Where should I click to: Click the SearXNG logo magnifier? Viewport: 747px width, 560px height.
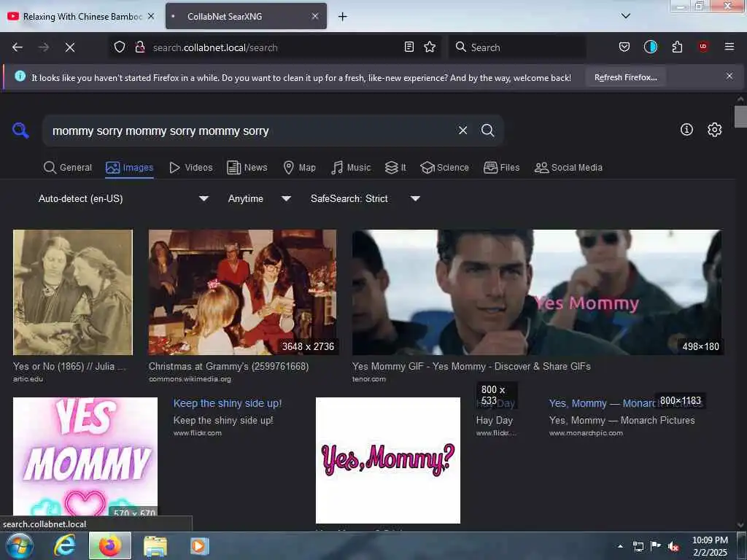click(20, 130)
